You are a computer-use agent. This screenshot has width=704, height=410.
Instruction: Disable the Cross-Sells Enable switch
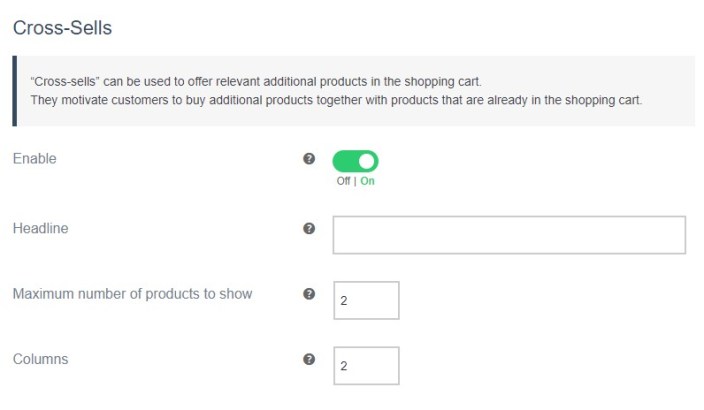[x=355, y=161]
